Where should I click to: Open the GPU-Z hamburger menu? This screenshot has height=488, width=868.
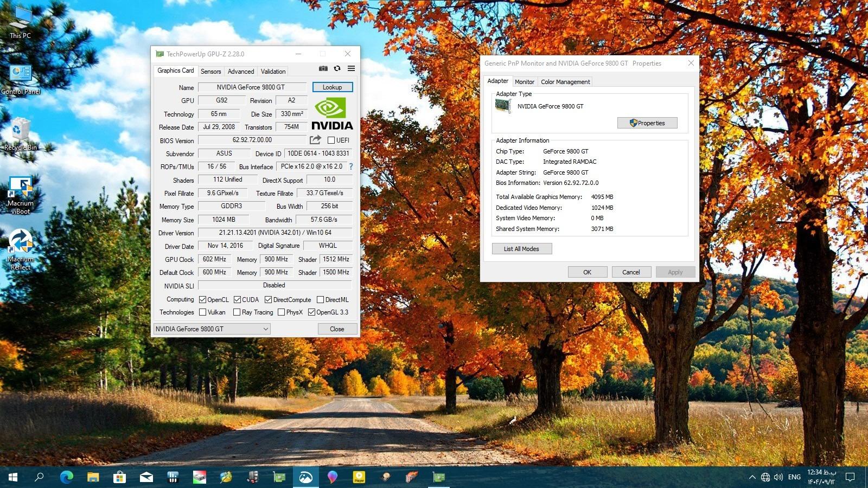(x=351, y=68)
